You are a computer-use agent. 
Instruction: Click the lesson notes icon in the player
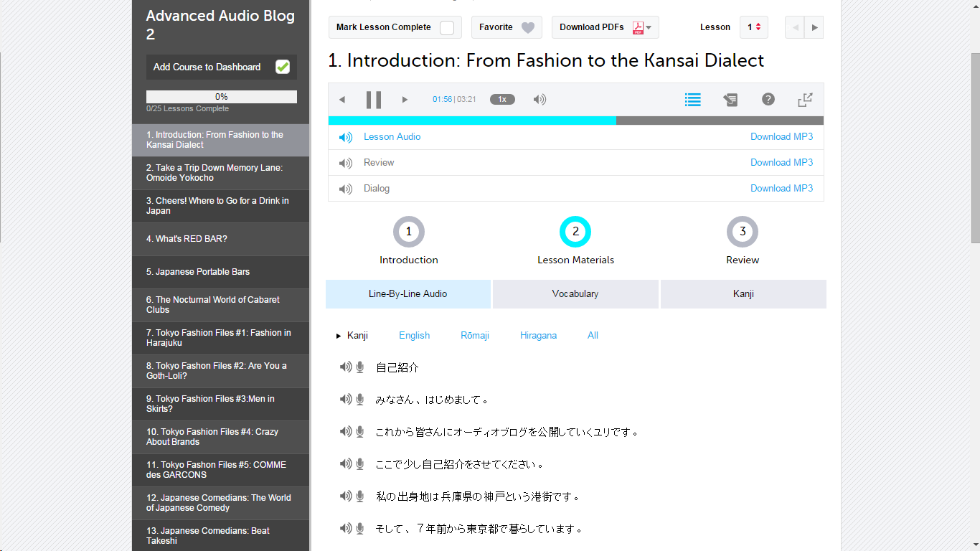730,100
